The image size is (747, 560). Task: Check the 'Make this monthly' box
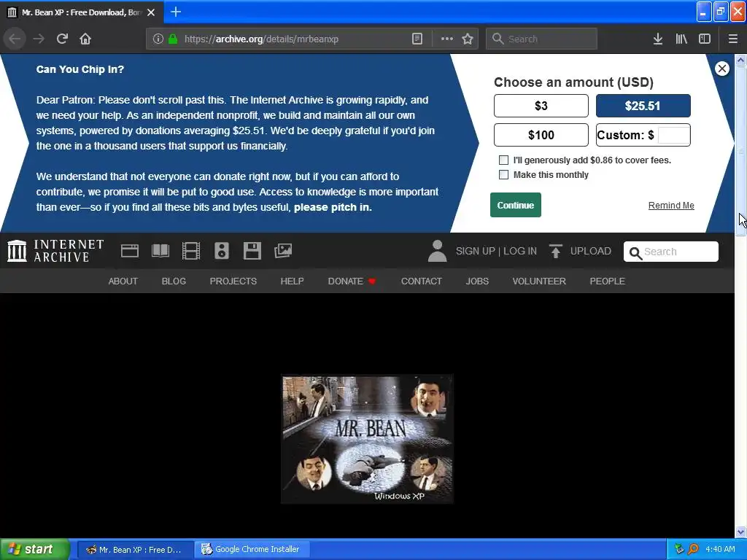[x=503, y=175]
